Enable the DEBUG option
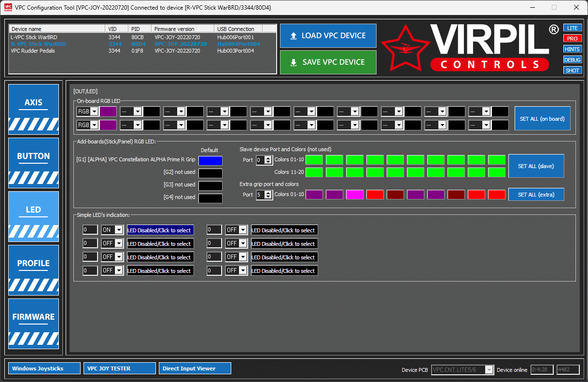Image resolution: width=588 pixels, height=382 pixels. point(572,60)
